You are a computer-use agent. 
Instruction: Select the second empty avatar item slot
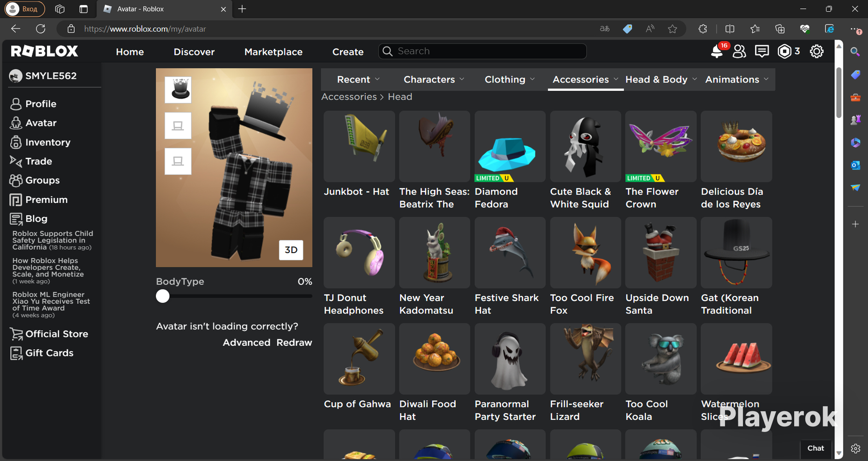coord(178,125)
